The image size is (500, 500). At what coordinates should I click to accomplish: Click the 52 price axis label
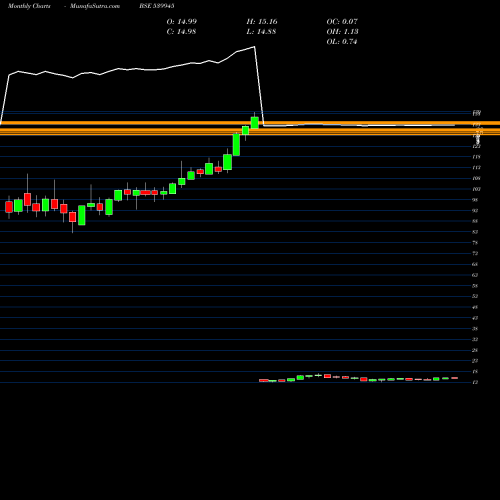click(x=476, y=296)
